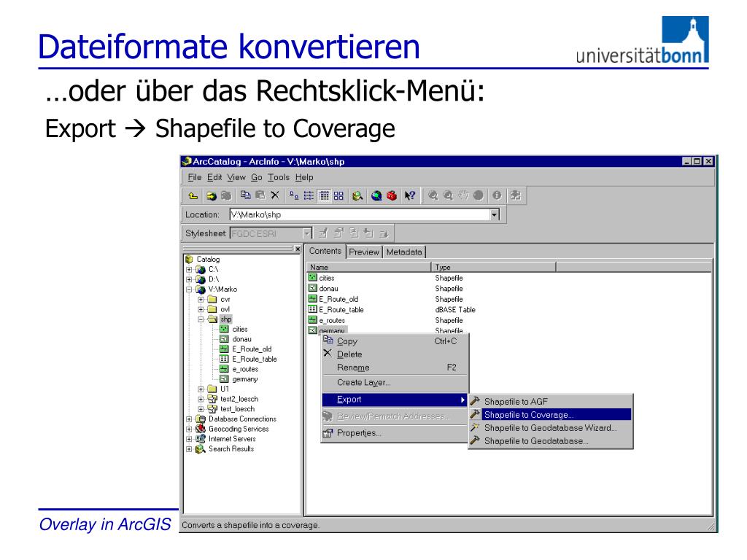Expand the Database Connections node

189,419
